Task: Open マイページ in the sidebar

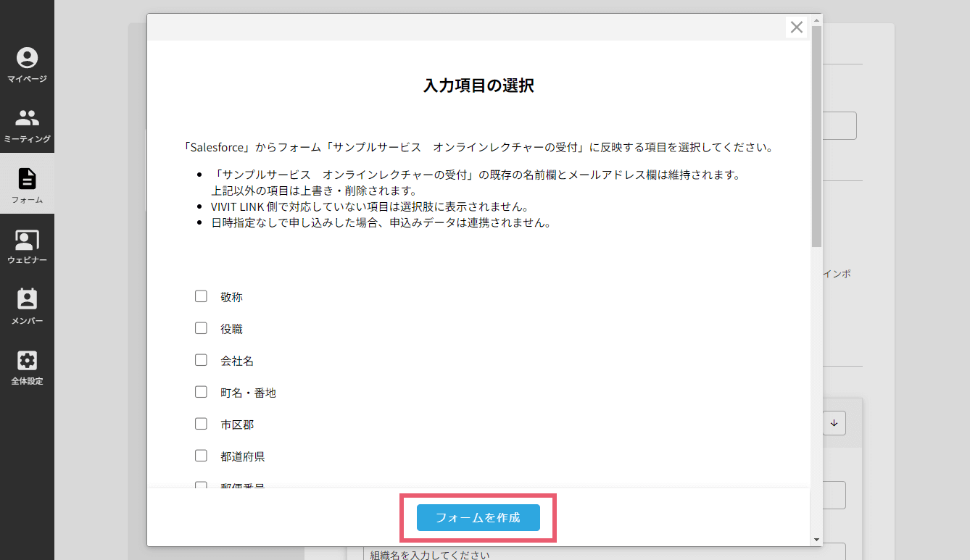Action: [27, 65]
